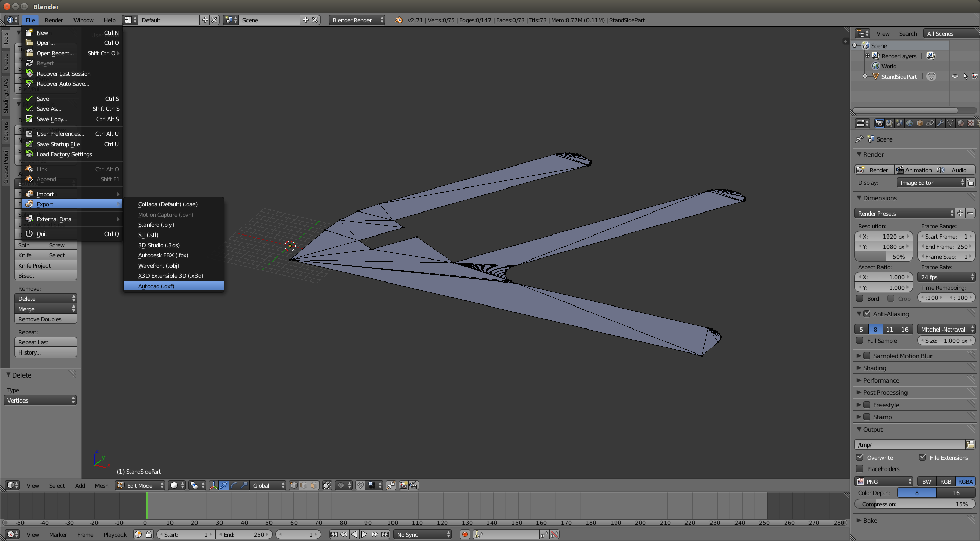Switch to the World properties tab
The image size is (980, 541).
910,123
